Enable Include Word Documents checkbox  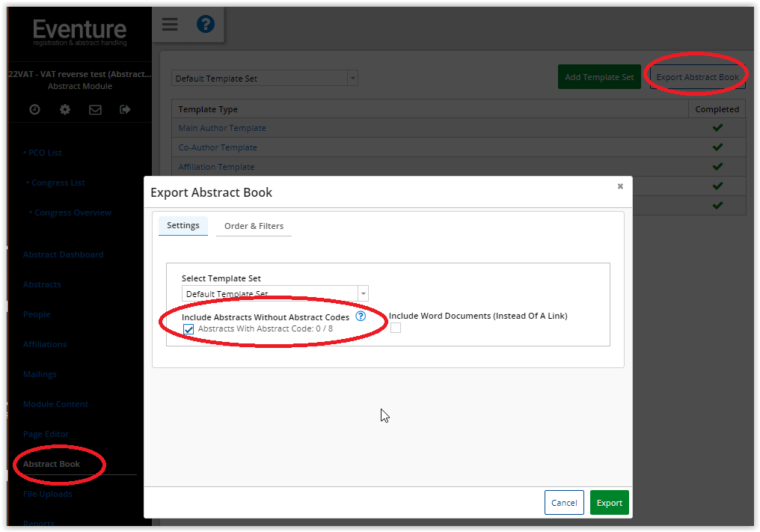tap(396, 328)
